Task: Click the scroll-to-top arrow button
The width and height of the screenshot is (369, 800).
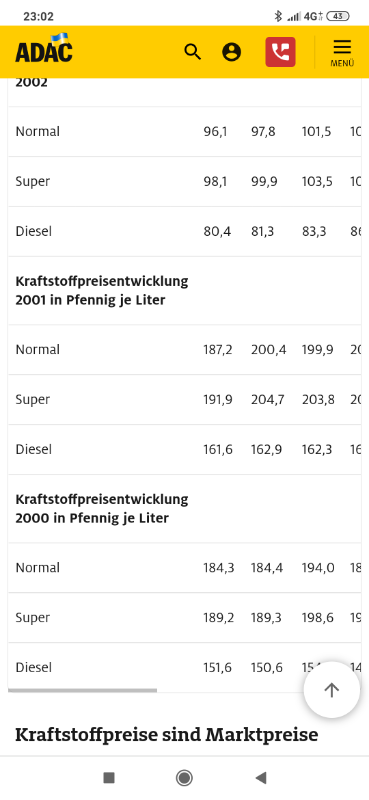Action: click(x=332, y=690)
